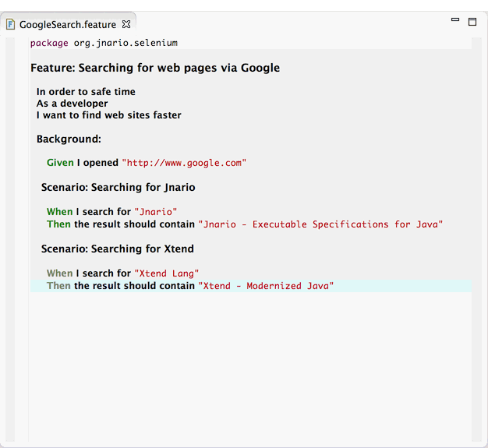Click the 'package' keyword

click(49, 43)
